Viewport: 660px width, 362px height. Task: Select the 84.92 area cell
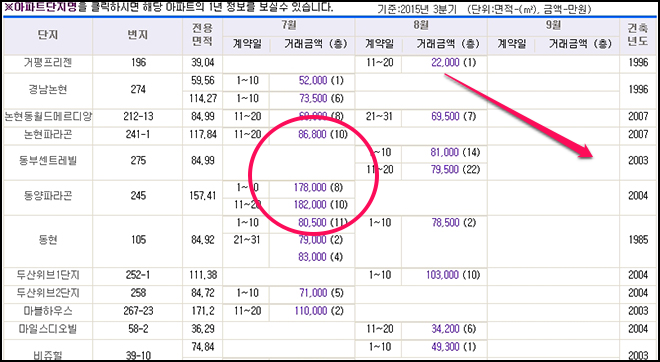click(x=202, y=240)
